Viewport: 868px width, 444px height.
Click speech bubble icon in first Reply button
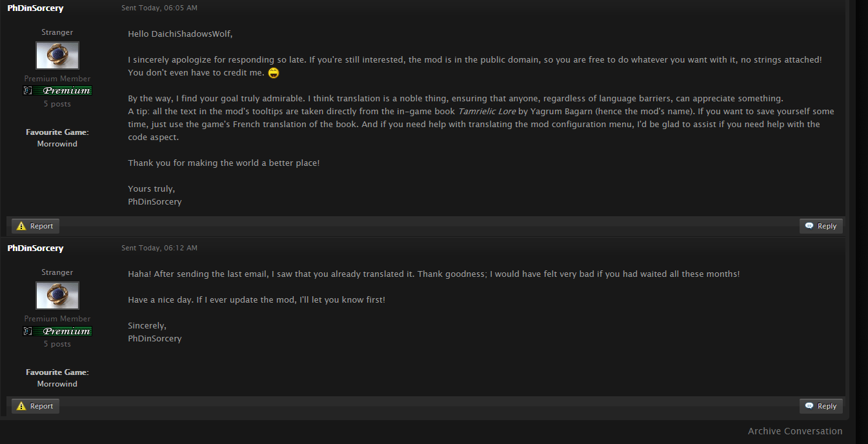pos(809,226)
